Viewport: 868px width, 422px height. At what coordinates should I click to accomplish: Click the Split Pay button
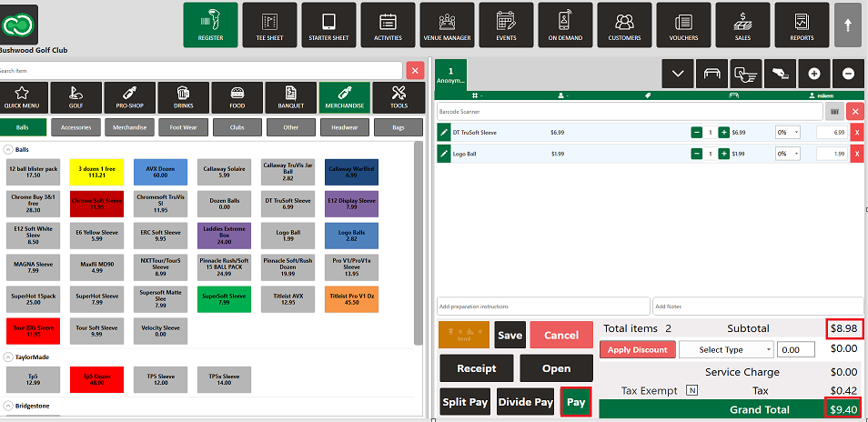(466, 402)
